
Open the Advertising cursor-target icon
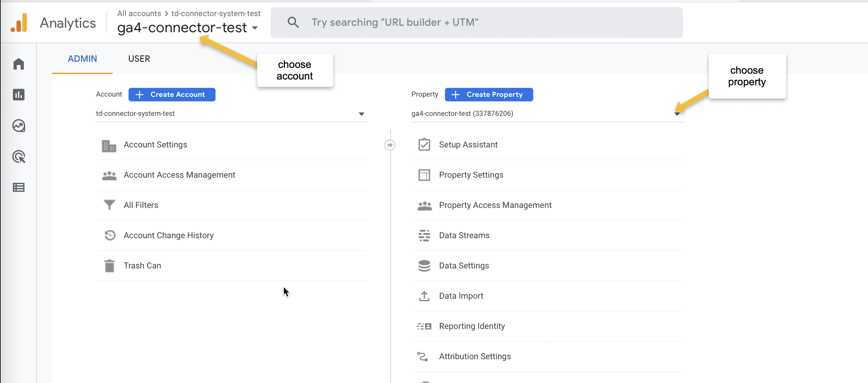point(19,156)
